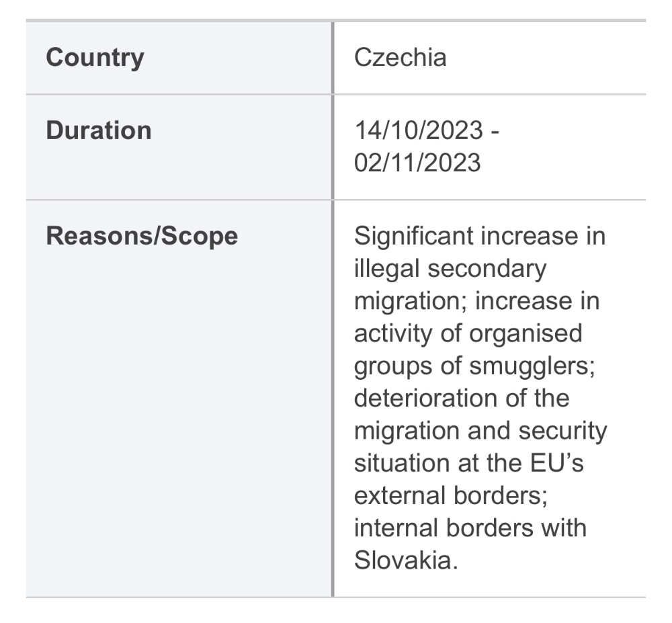
Task: Click the word 'Slovakia.'
Action: click(407, 560)
